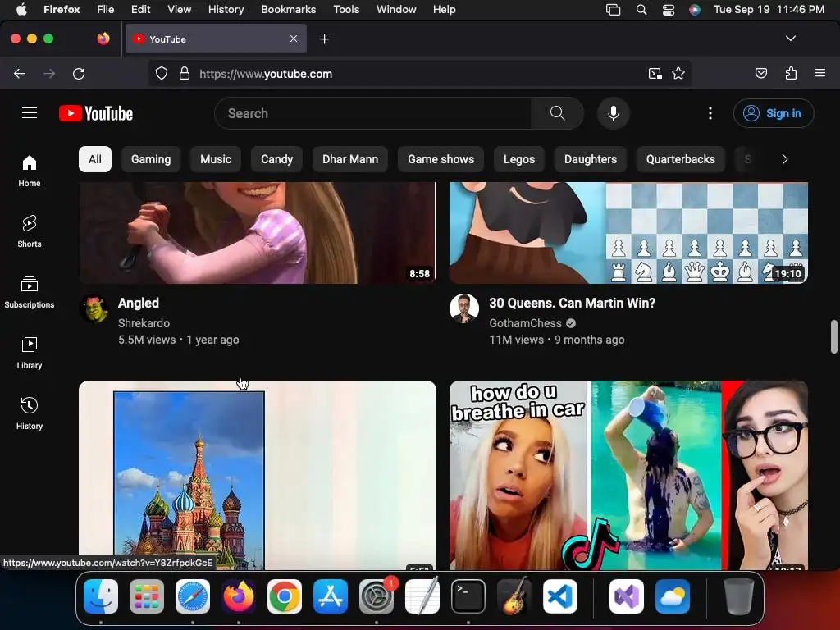Screen dimensions: 840x630
Task: Filter by Music chip
Action: [216, 159]
